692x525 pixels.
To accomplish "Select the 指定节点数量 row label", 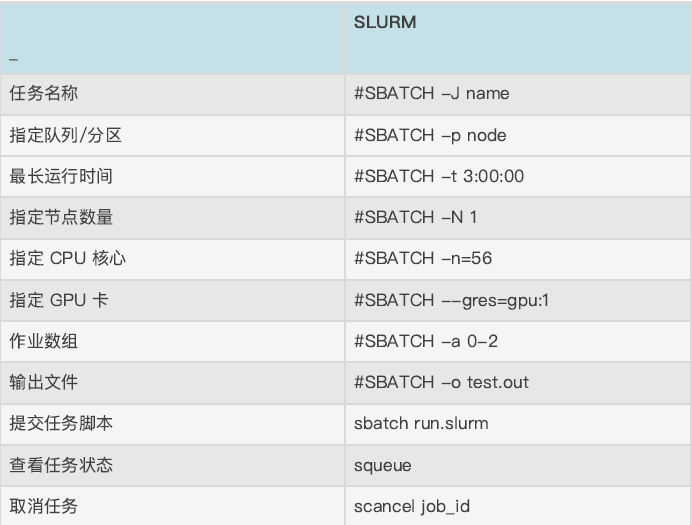I will coord(61,217).
